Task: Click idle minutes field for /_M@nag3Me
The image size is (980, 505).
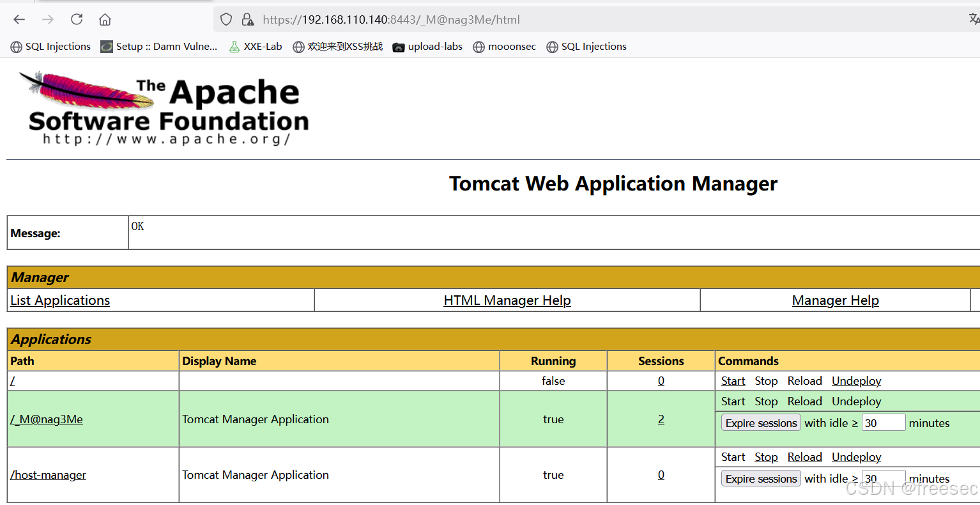Action: (884, 423)
